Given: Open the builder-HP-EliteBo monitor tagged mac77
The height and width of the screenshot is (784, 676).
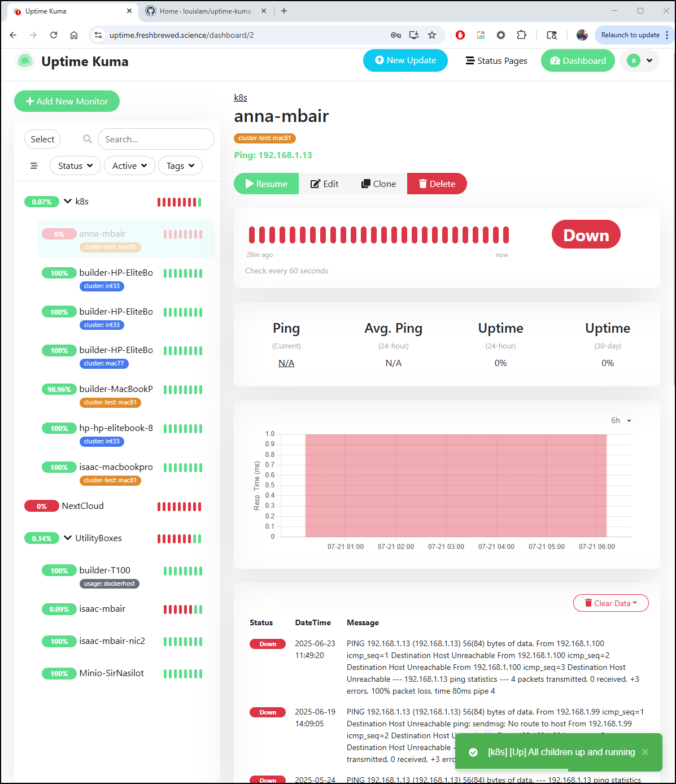Looking at the screenshot, I should (126, 355).
